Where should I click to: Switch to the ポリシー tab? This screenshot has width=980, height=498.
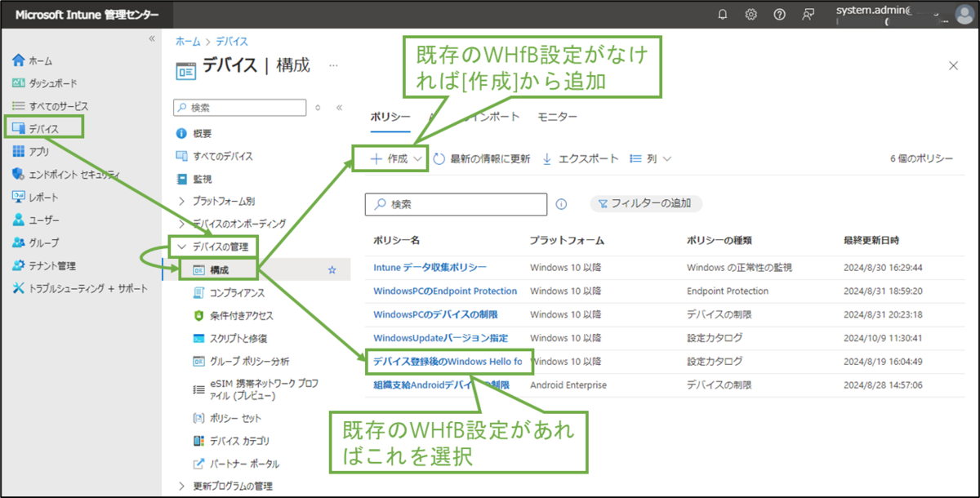point(390,117)
